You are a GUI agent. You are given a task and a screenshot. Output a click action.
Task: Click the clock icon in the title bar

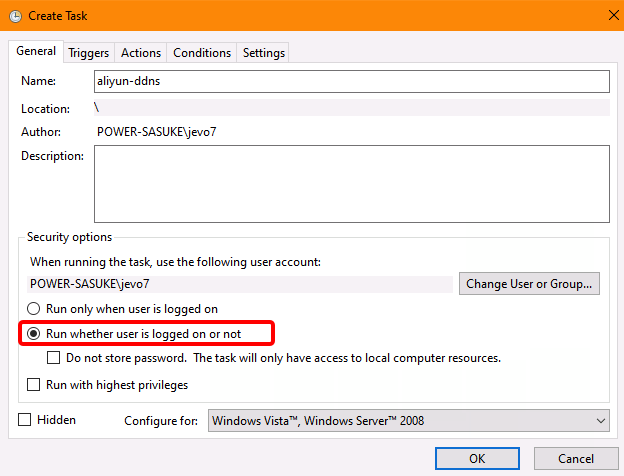15,15
